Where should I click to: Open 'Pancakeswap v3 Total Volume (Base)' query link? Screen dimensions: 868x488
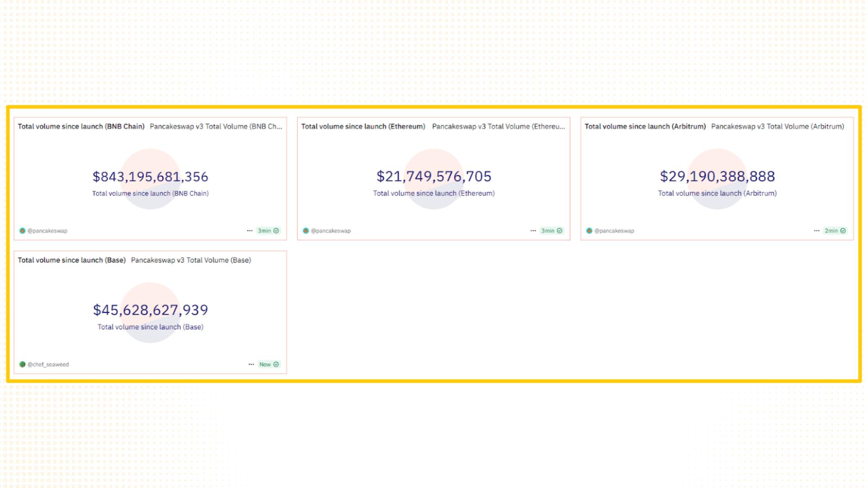[191, 260]
